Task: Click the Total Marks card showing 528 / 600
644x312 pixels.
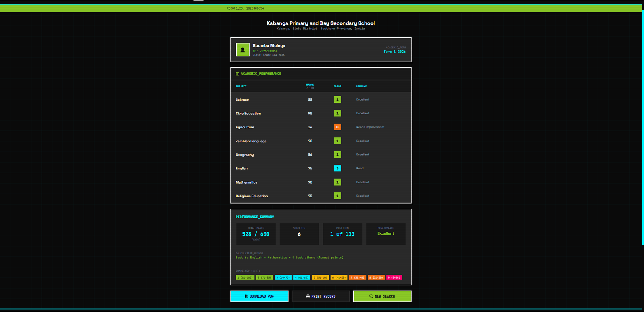Action: coord(256,234)
